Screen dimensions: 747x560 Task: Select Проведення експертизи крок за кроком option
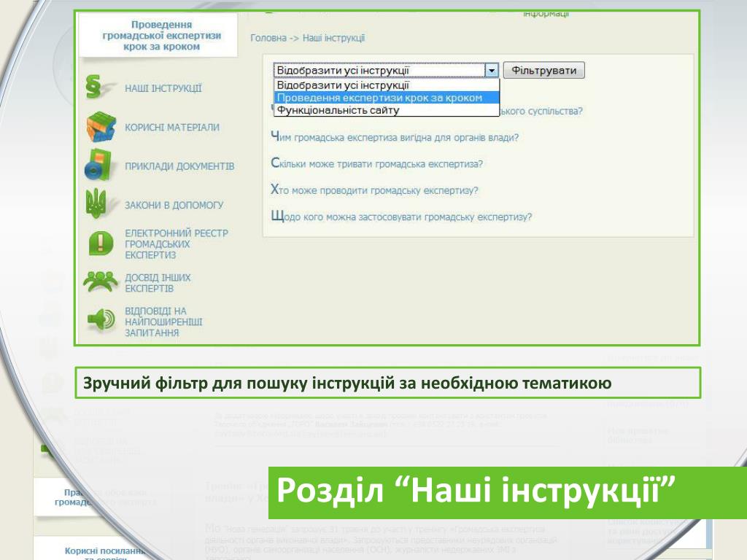(x=387, y=98)
